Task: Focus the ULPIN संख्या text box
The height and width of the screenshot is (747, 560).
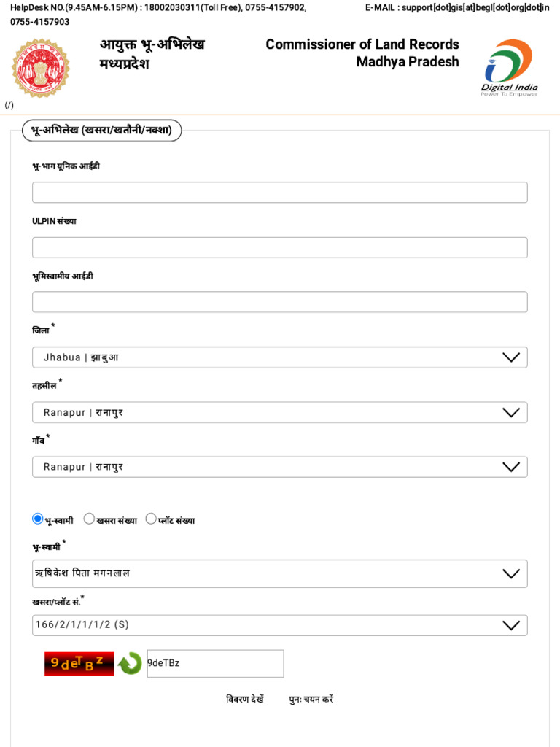Action: click(279, 247)
